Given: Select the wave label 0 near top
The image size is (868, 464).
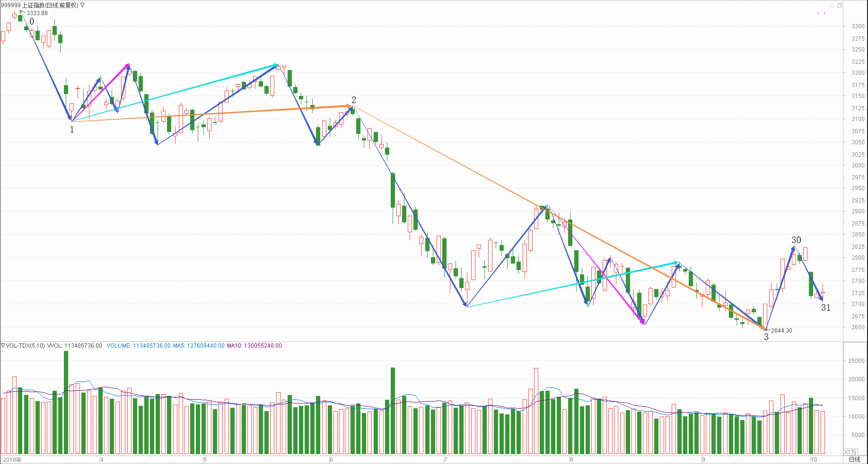Looking at the screenshot, I should pos(32,22).
